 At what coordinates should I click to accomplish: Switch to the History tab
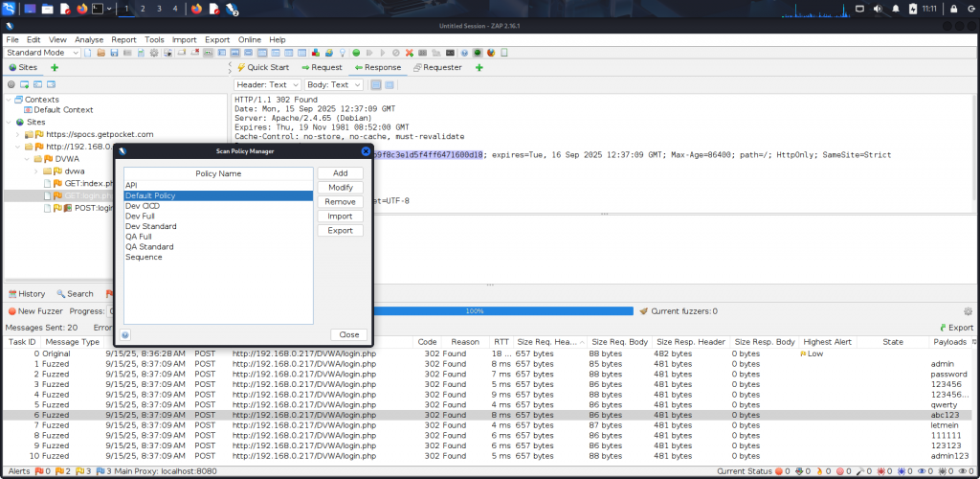[27, 294]
